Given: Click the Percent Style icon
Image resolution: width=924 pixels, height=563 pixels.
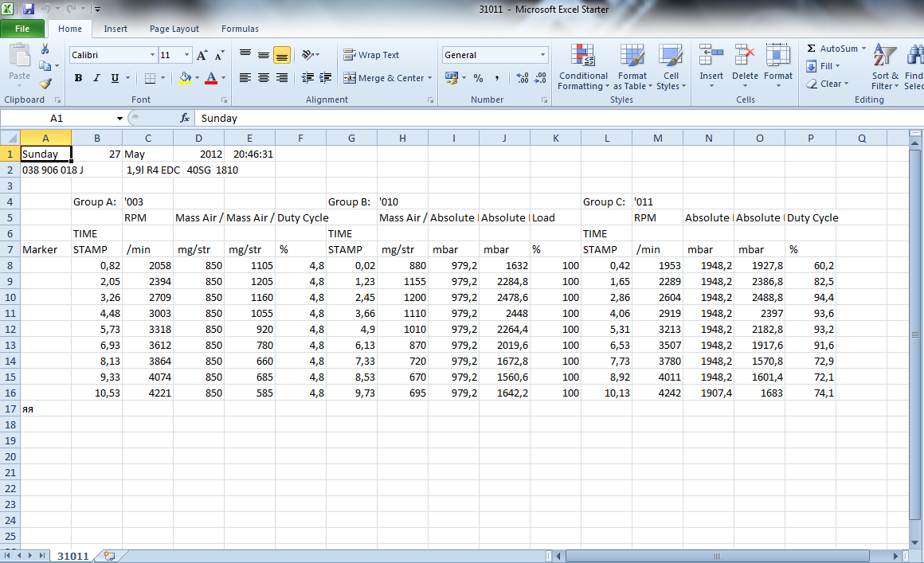Looking at the screenshot, I should [478, 78].
